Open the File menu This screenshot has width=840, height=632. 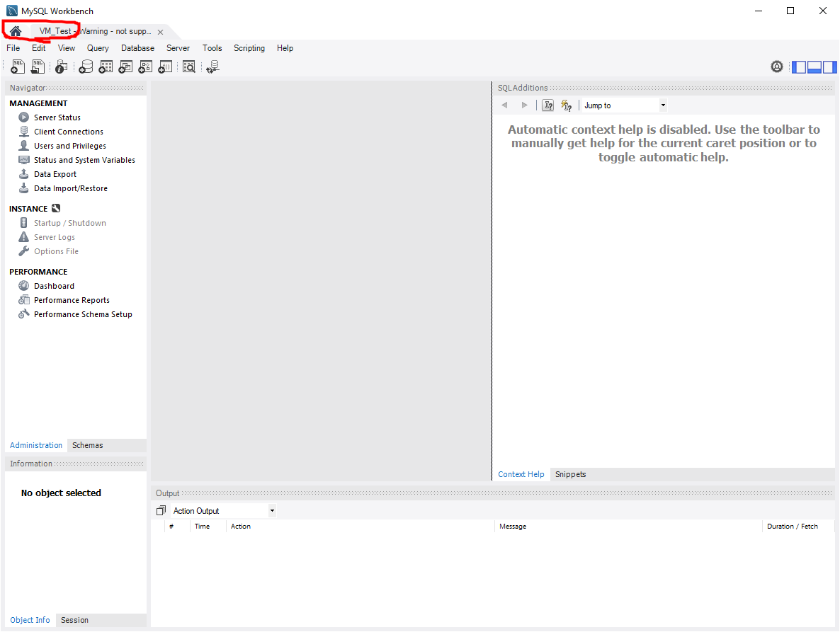tap(13, 48)
